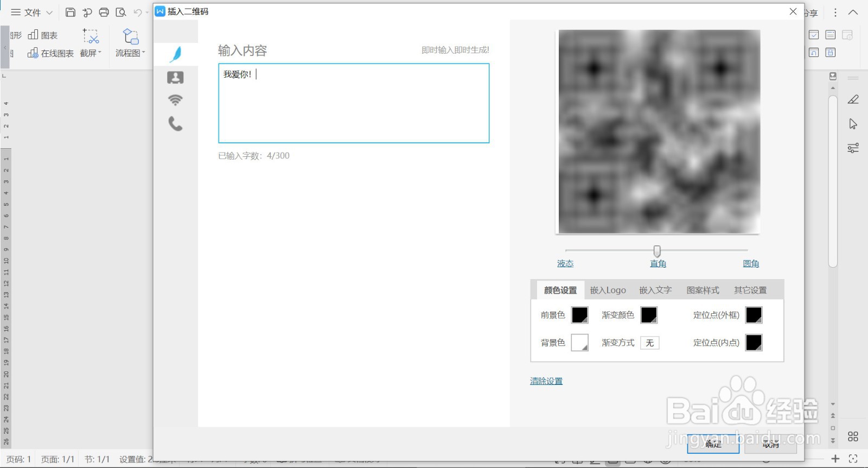Click the QR code preview image

(659, 131)
